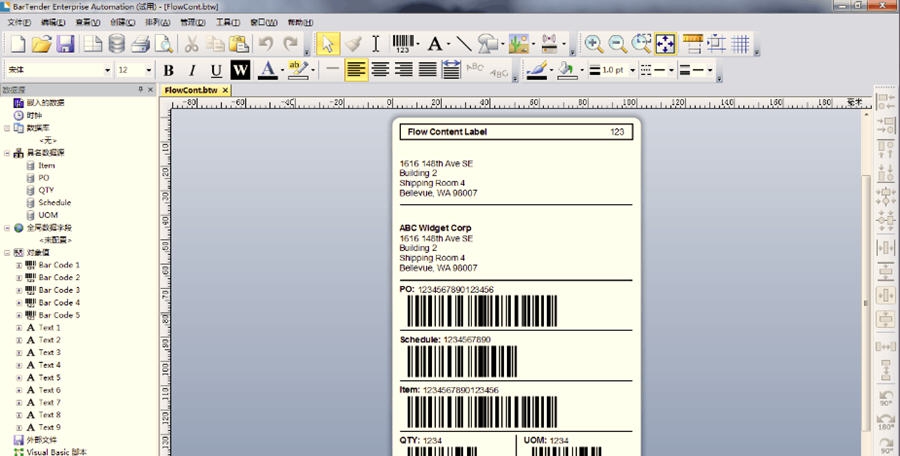Open the line thickness 1.0 pt dropdown
Image resolution: width=900 pixels, height=456 pixels.
[631, 70]
